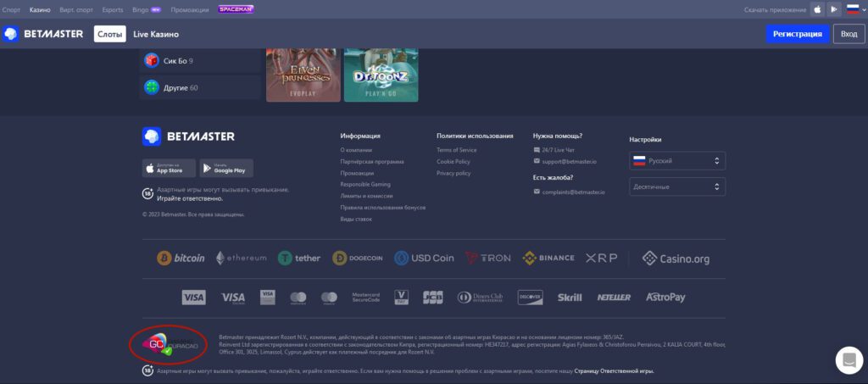The height and width of the screenshot is (384, 868).
Task: Click the Diners Club logo
Action: [x=481, y=298]
